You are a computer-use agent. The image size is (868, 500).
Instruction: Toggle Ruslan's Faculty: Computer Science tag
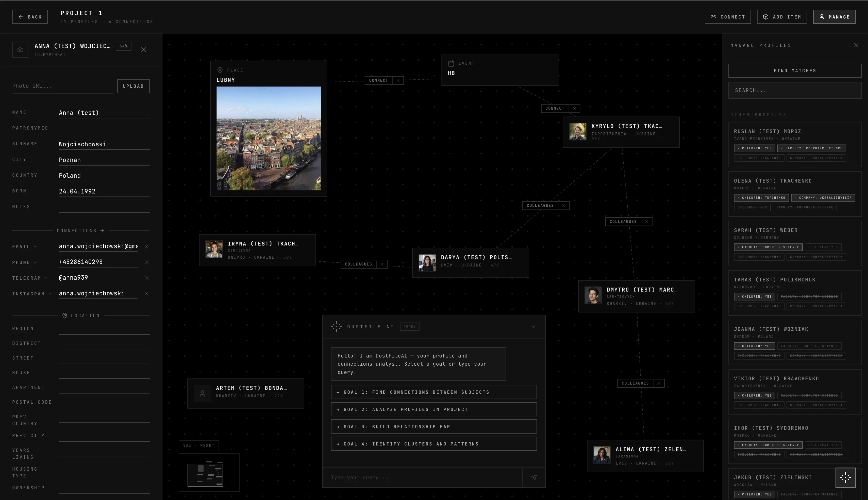[x=812, y=148]
